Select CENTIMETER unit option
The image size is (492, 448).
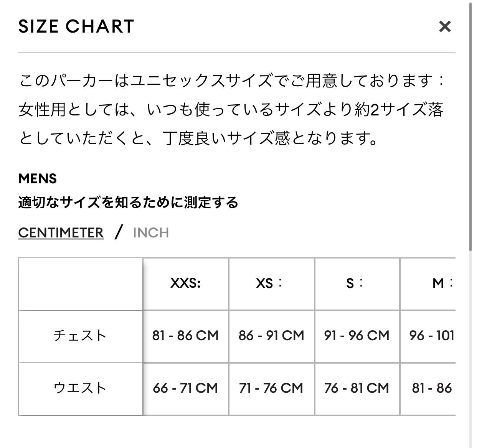pyautogui.click(x=61, y=233)
